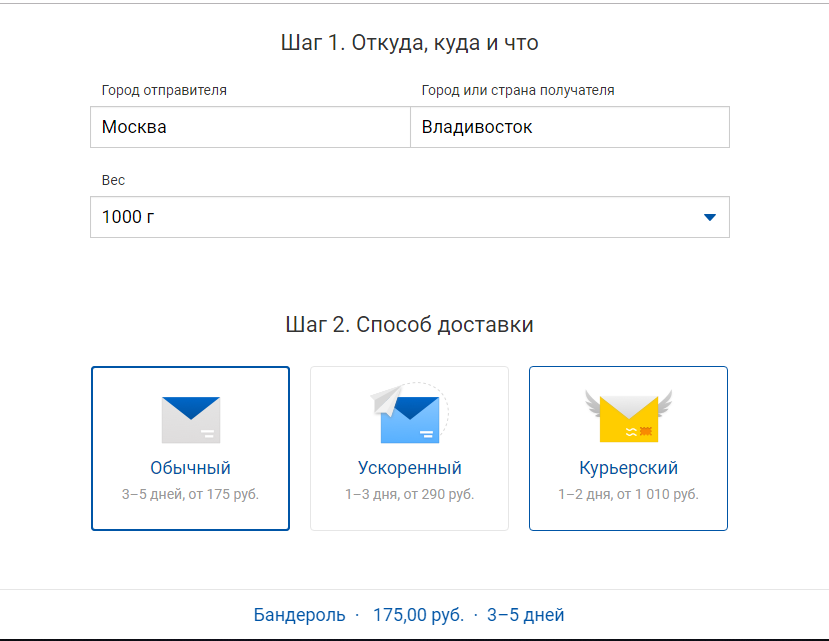Viewport: 829px width, 641px height.
Task: Click the heading Шаг 2. Способ доставки
Action: pyautogui.click(x=409, y=324)
